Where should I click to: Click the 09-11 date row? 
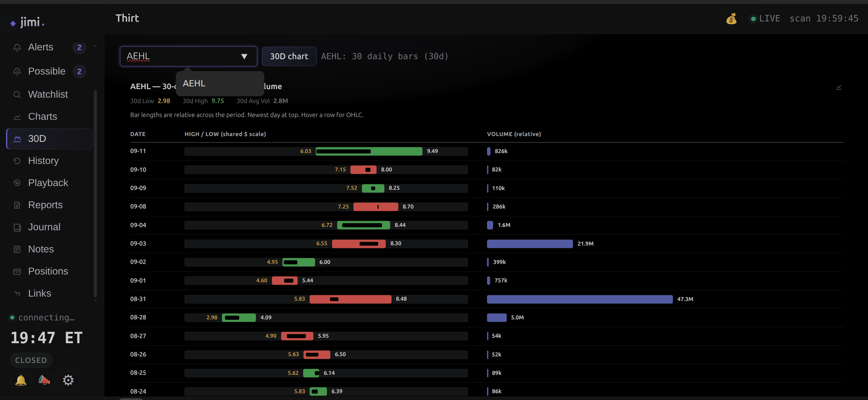487,151
